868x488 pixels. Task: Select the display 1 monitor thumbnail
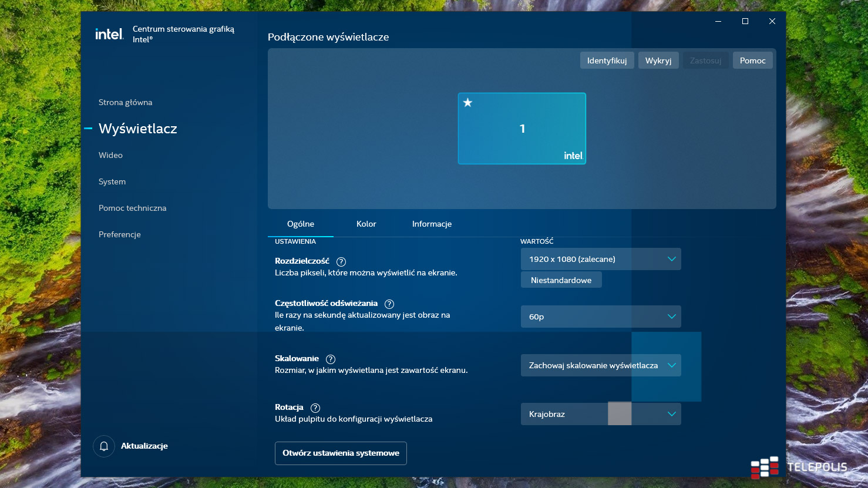pyautogui.click(x=522, y=129)
